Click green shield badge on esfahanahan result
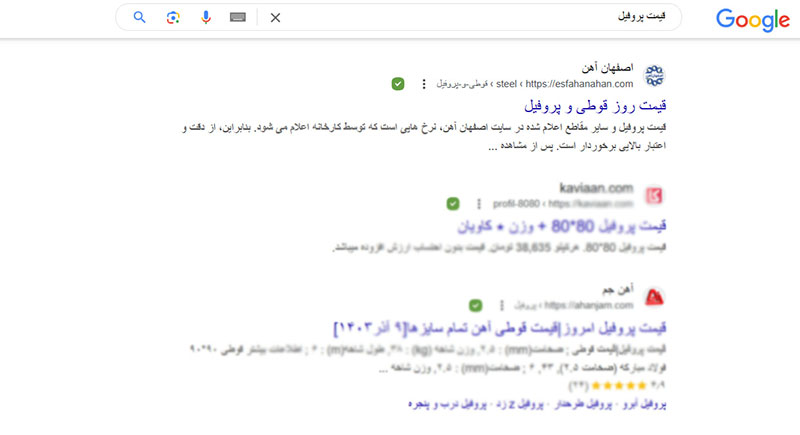 pos(398,84)
